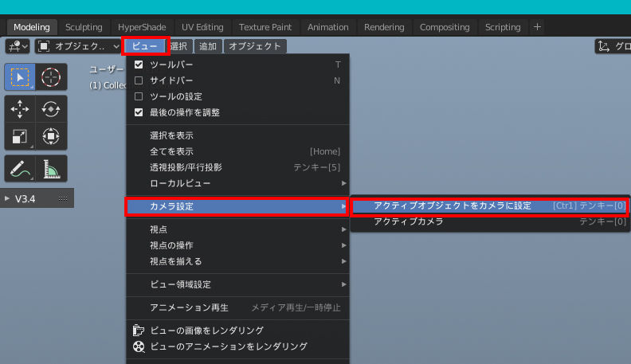Expand the 視点の操作 submenu
631x364 pixels.
(x=237, y=245)
